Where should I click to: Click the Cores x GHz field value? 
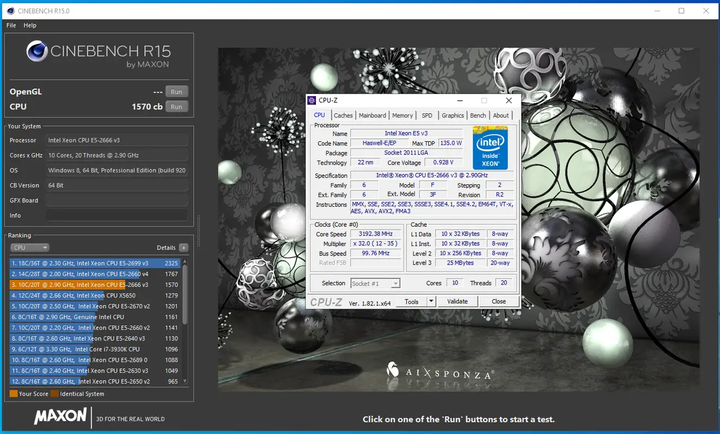pos(117,155)
